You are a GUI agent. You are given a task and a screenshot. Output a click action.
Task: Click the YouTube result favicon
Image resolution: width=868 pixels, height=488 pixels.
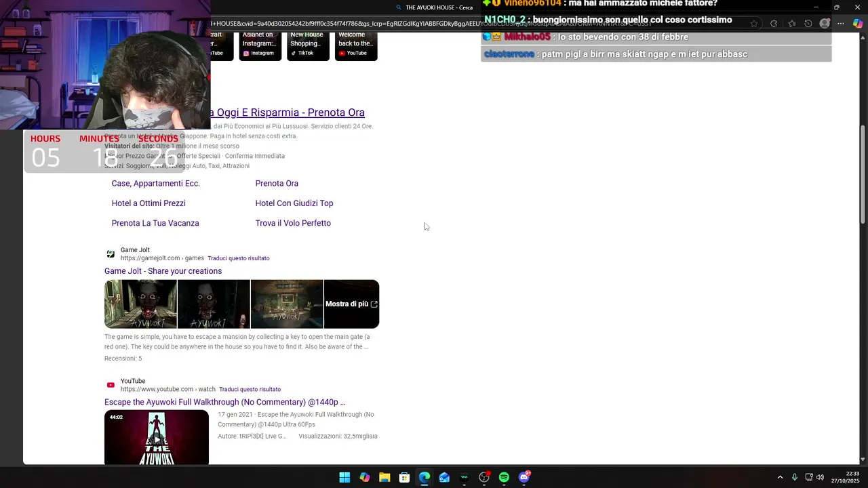pos(111,385)
